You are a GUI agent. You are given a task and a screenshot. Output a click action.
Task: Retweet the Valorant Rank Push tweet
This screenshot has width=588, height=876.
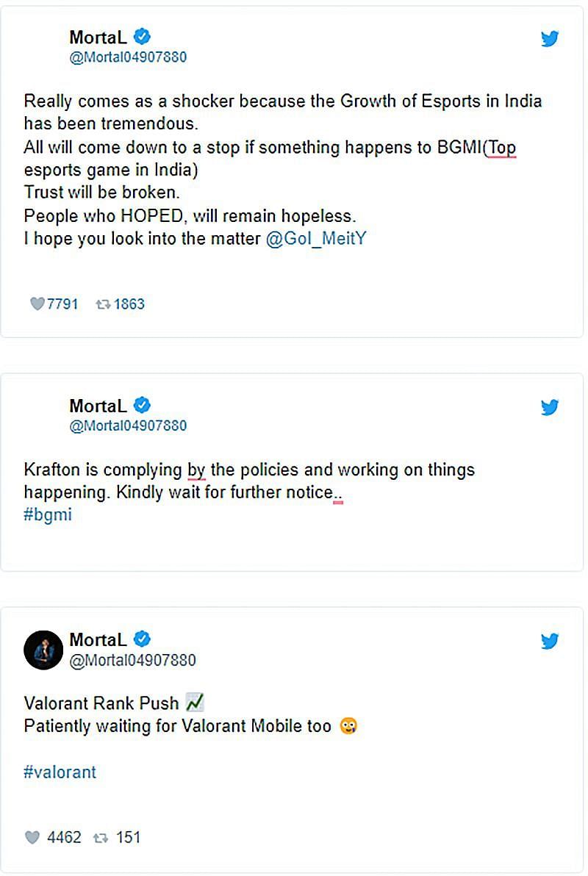(x=101, y=837)
